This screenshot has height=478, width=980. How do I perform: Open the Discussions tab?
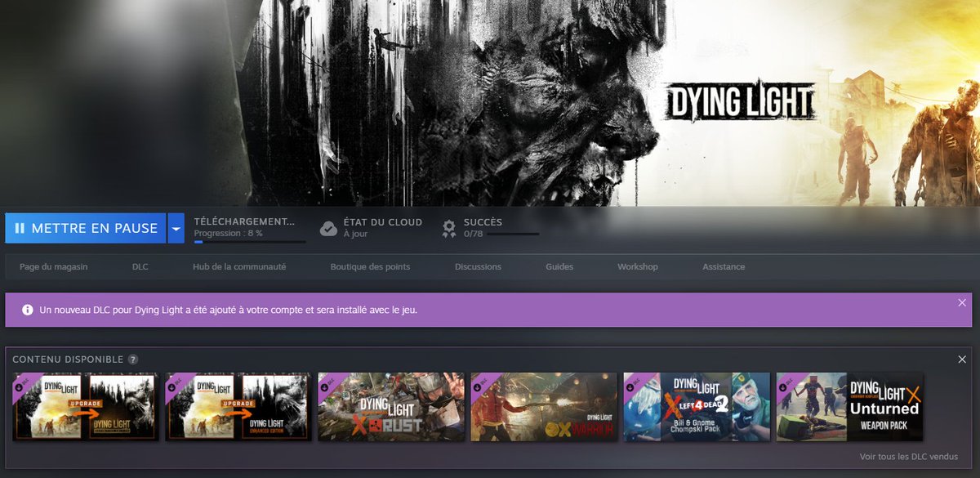(x=478, y=266)
